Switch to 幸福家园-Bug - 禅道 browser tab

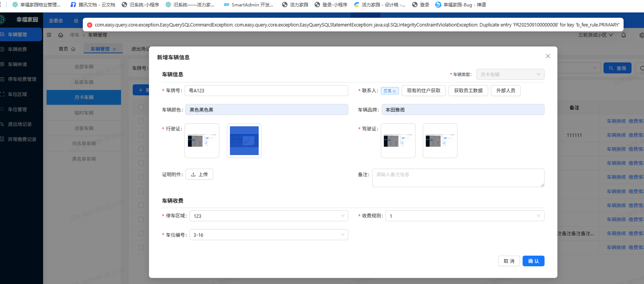(461, 5)
